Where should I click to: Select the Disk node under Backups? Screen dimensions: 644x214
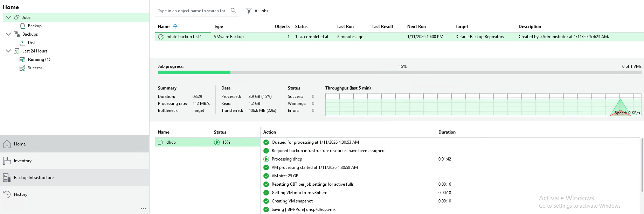[x=32, y=43]
